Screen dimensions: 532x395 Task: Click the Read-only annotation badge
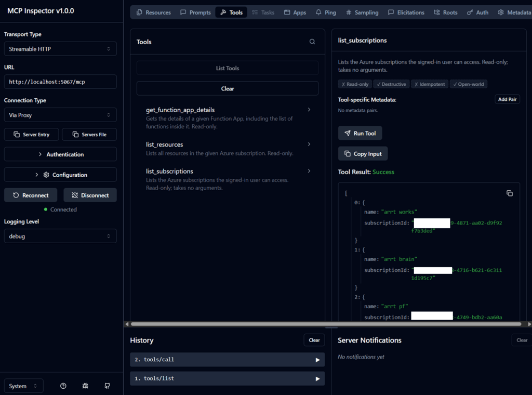pos(355,84)
